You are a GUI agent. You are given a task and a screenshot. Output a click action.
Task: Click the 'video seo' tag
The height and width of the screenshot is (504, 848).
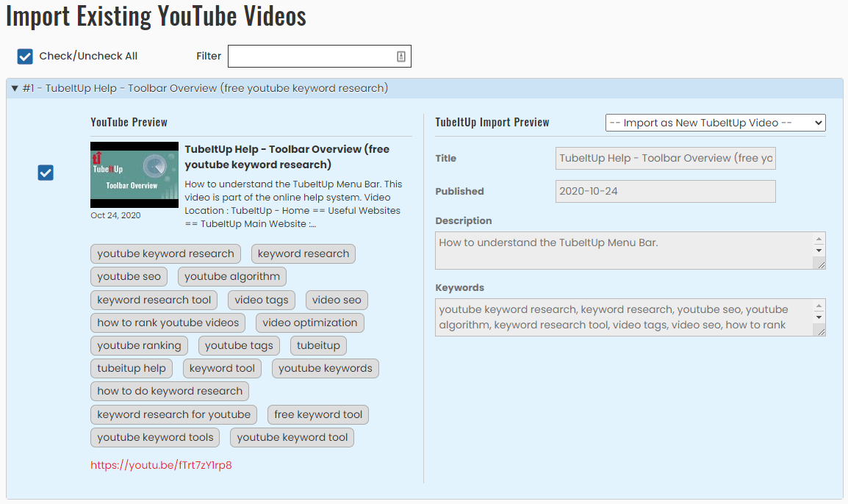tap(337, 300)
